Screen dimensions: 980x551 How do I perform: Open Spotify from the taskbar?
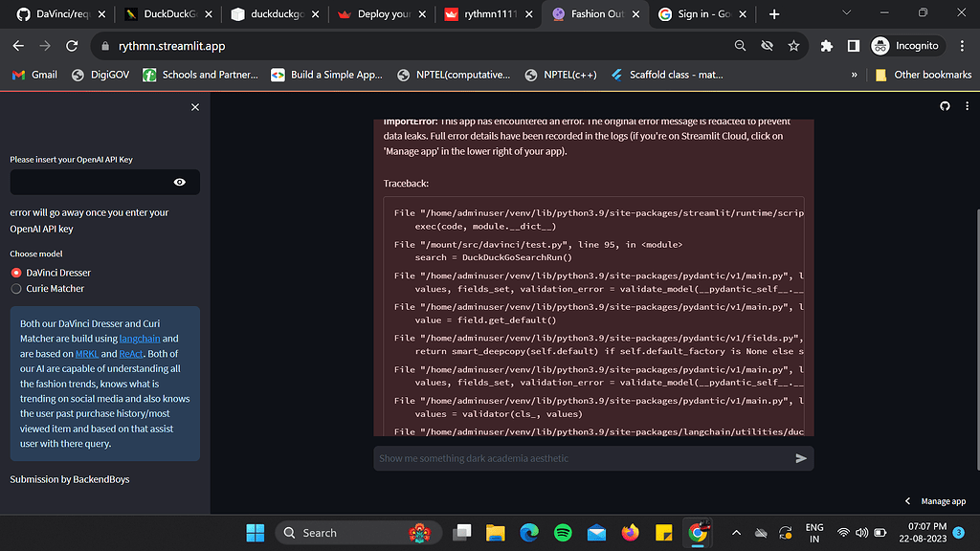pos(562,532)
